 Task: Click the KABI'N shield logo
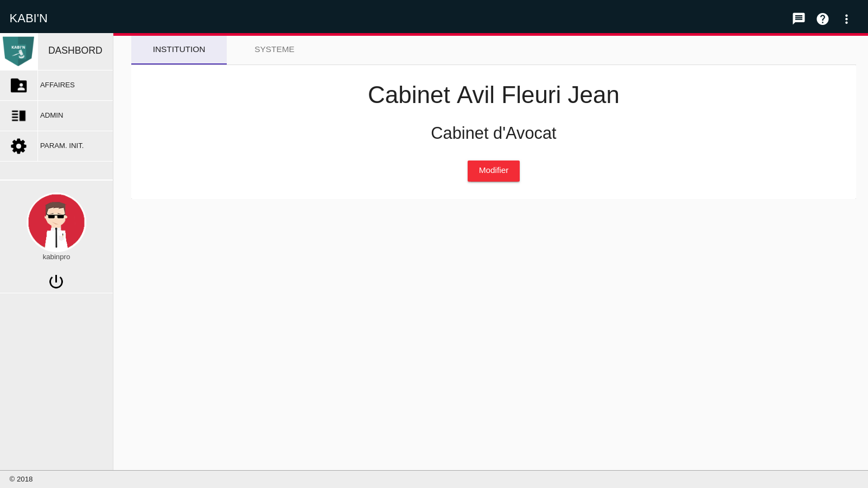click(x=18, y=51)
